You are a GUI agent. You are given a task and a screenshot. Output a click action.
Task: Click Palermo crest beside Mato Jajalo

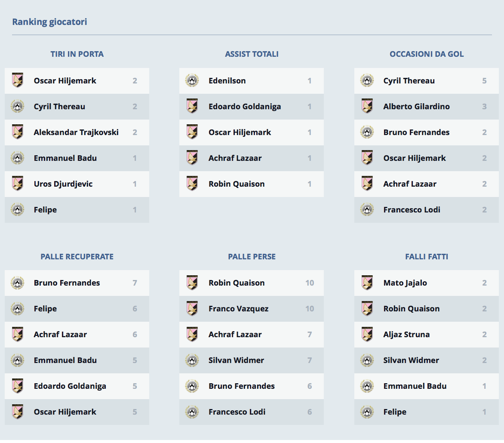367,283
